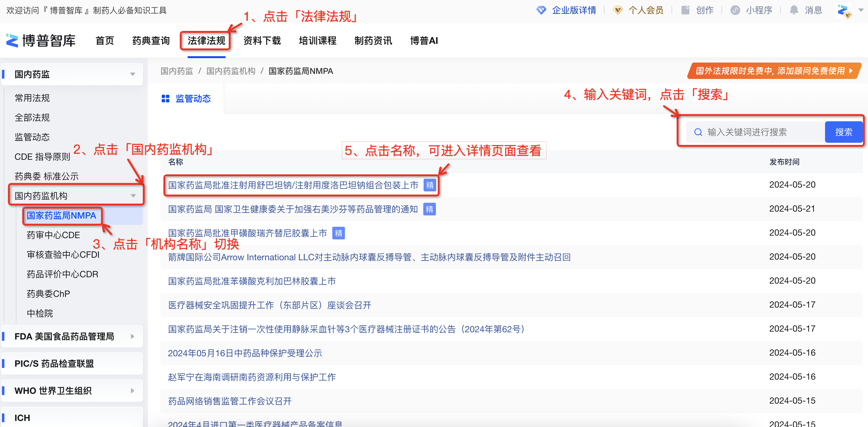Select 药品评价中心CDR in the sidebar
Image resolution: width=868 pixels, height=427 pixels.
click(x=62, y=274)
